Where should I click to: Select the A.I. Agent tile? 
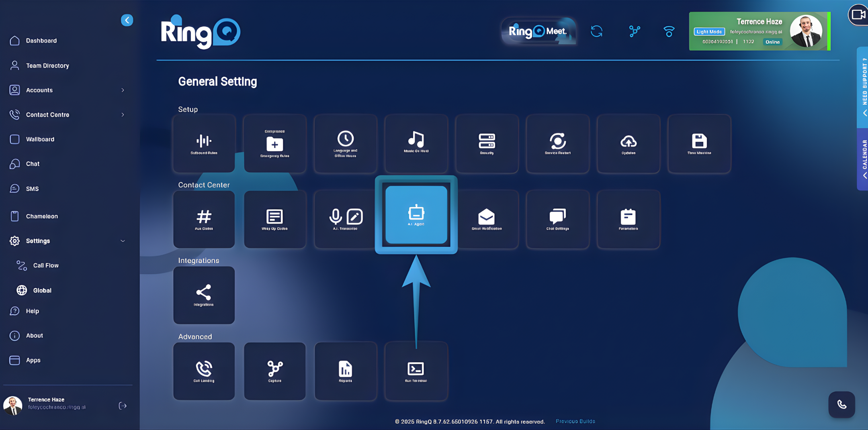pyautogui.click(x=416, y=215)
